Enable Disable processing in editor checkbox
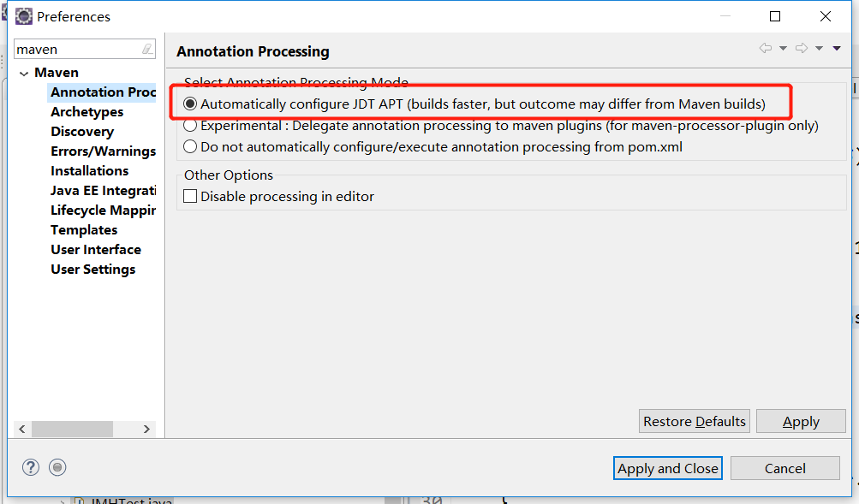The height and width of the screenshot is (504, 859). tap(190, 196)
